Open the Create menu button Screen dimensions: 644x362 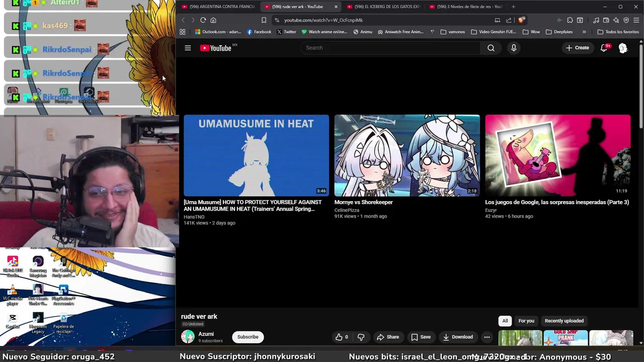578,48
